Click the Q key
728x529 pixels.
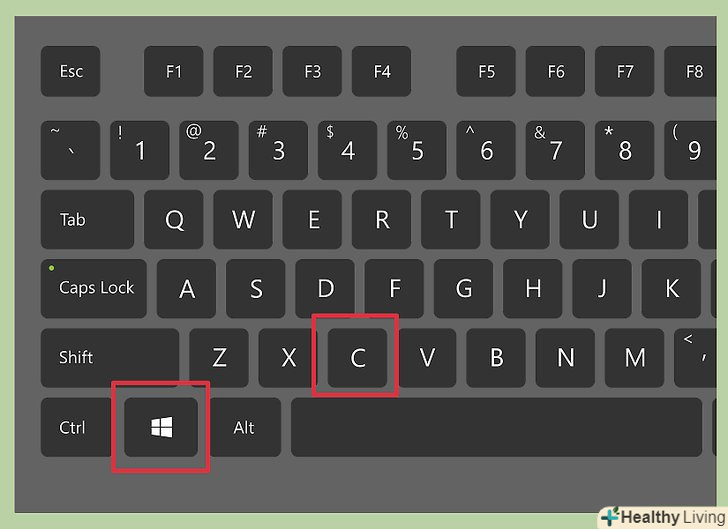[174, 219]
